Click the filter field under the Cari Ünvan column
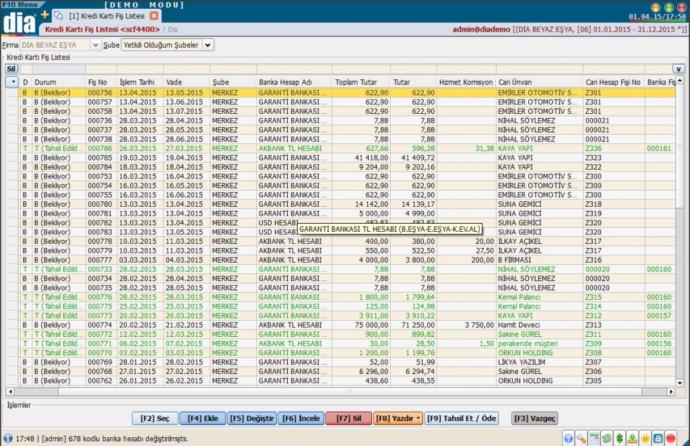690x446 pixels. tap(540, 69)
